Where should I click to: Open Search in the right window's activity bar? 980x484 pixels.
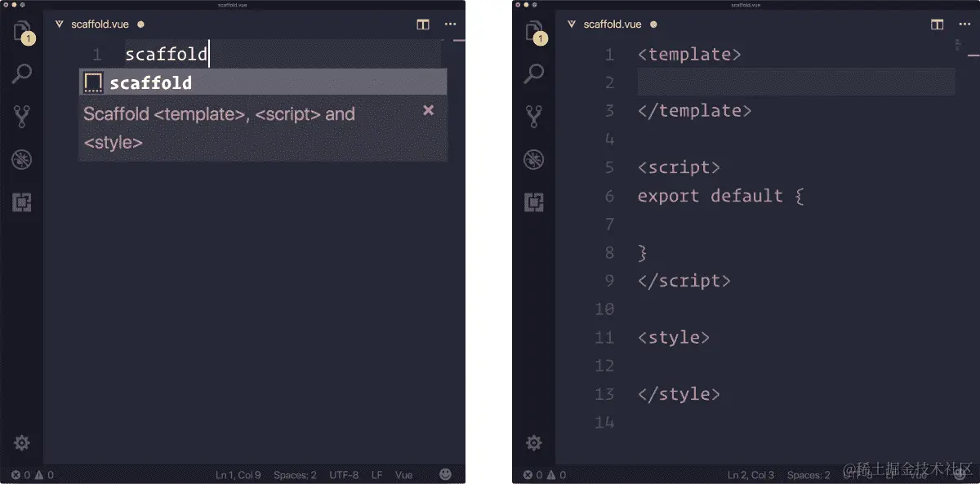(534, 74)
